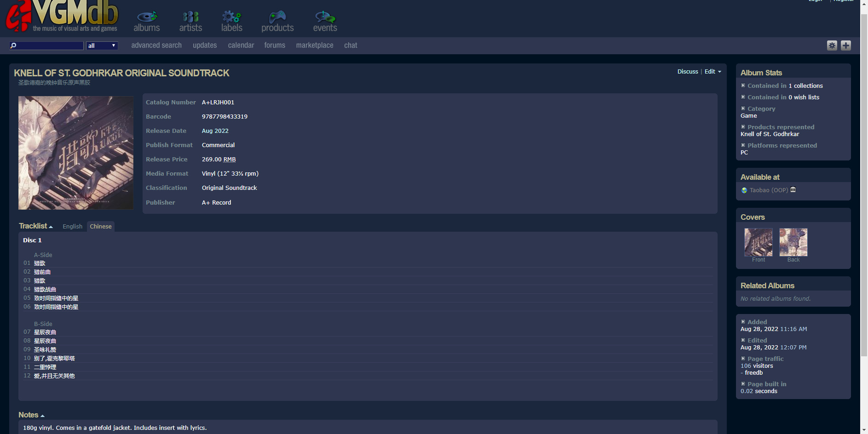This screenshot has width=868, height=434.
Task: Click the A+ Record publisher link
Action: coord(217,203)
